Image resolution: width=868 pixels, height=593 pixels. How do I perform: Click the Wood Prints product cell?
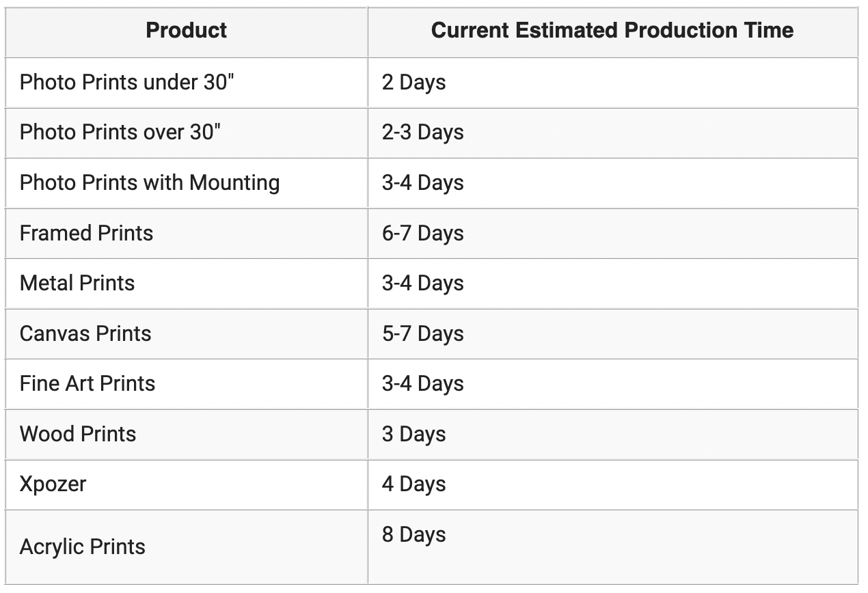coord(186,434)
